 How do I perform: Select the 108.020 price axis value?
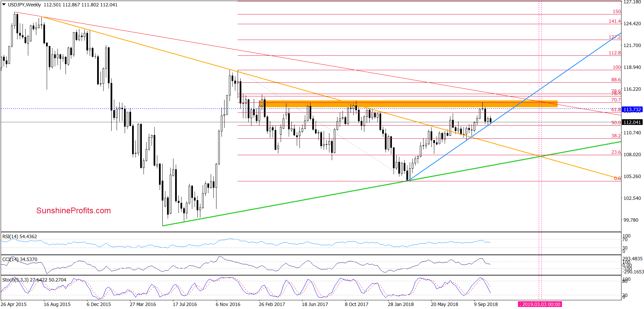click(x=632, y=154)
